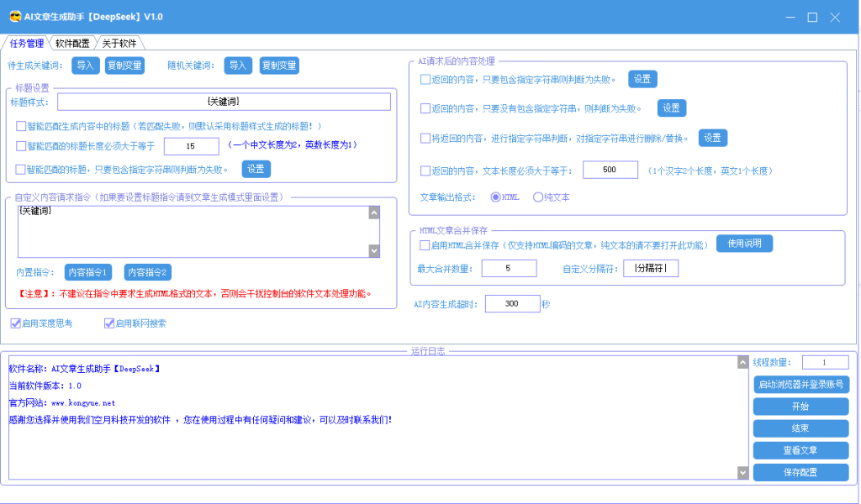Open 设置 for the 删除/替换 rule
This screenshot has width=861, height=504.
point(713,138)
